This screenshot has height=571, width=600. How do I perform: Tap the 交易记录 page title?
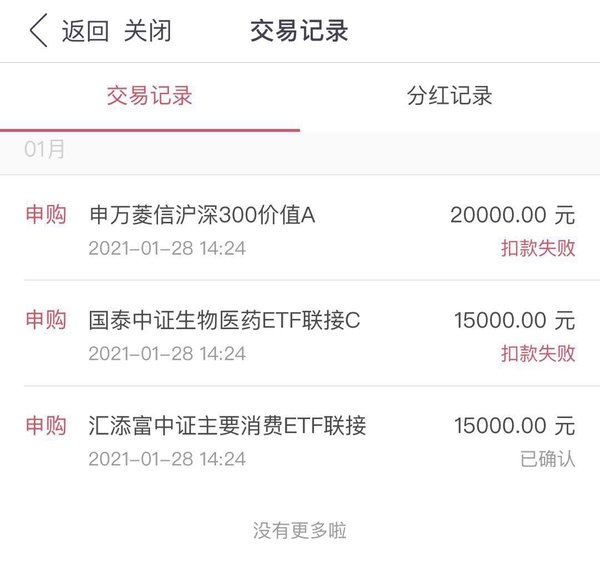point(299,31)
